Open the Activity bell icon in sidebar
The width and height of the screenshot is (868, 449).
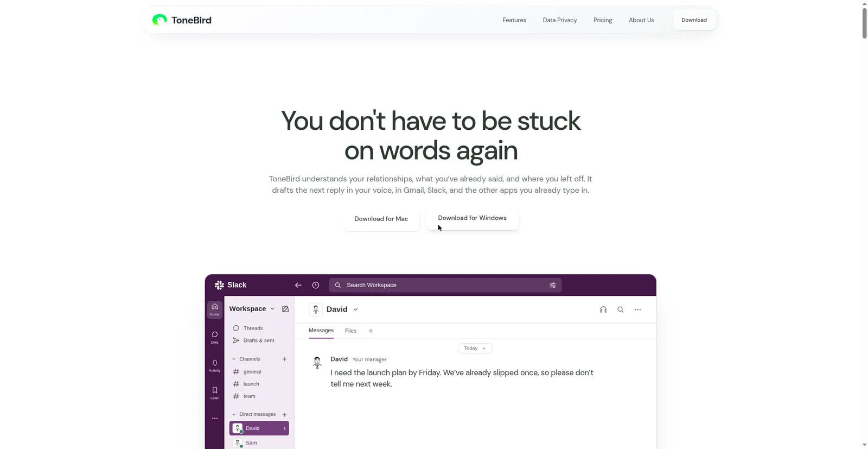pos(215,365)
